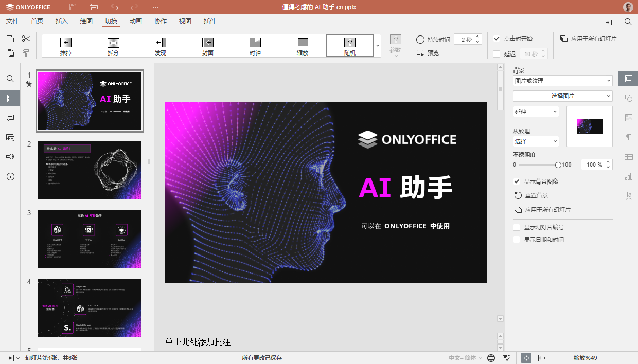Select the 时钟 clock transition
Viewport: 638px width, 364px height.
coord(255,46)
